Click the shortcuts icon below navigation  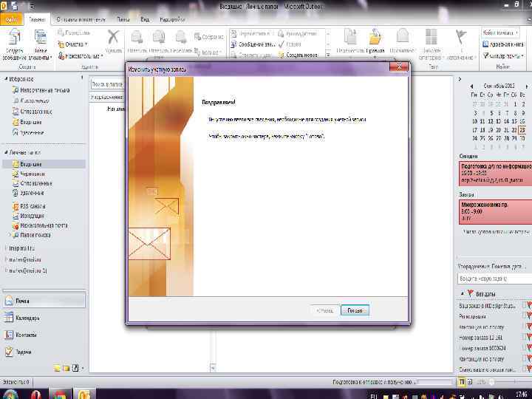[75, 368]
